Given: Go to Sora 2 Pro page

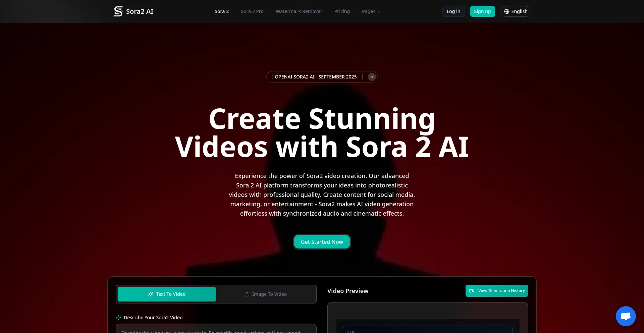Looking at the screenshot, I should click(x=252, y=11).
